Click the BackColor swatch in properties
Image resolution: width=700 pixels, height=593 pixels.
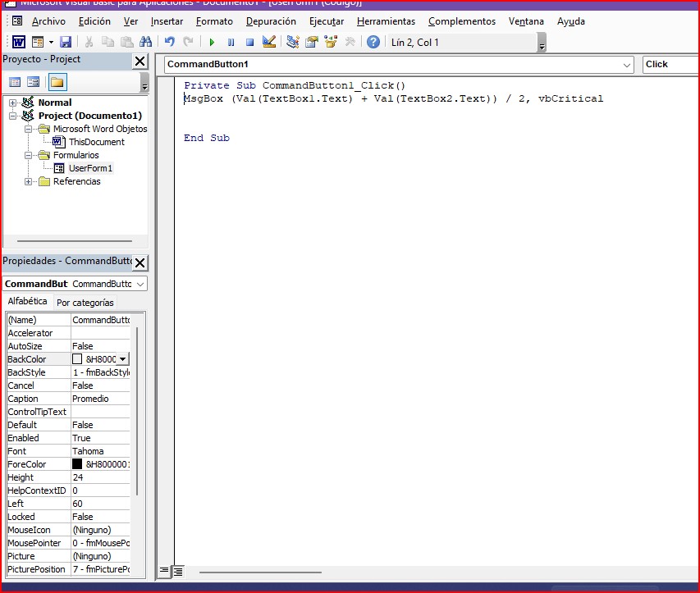[77, 359]
